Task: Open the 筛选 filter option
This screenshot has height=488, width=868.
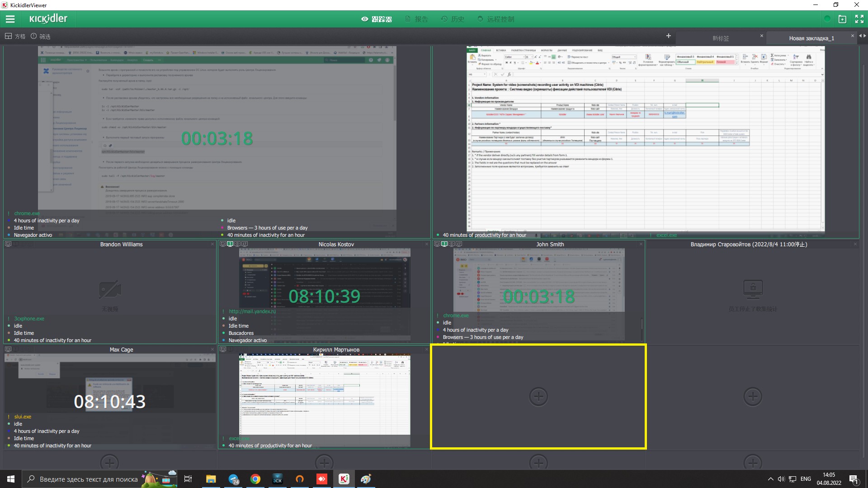Action: pos(41,36)
